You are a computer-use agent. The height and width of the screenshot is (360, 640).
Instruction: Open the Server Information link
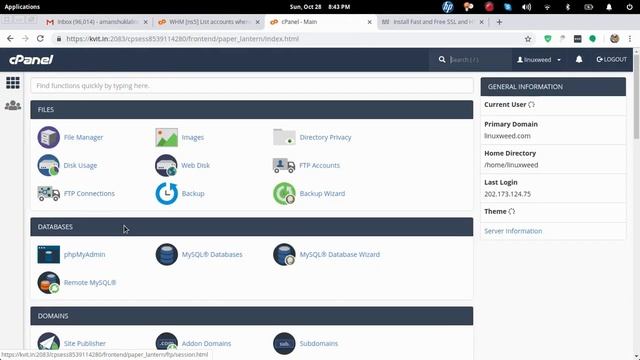513,231
